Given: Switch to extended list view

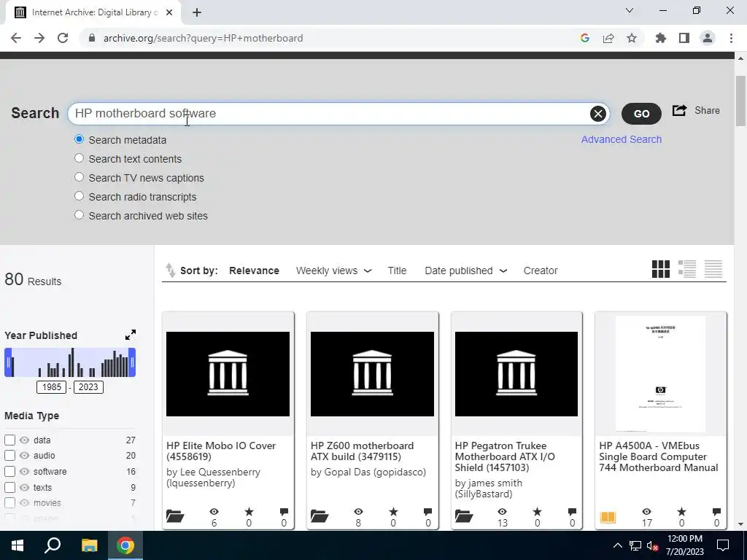Looking at the screenshot, I should [687, 269].
